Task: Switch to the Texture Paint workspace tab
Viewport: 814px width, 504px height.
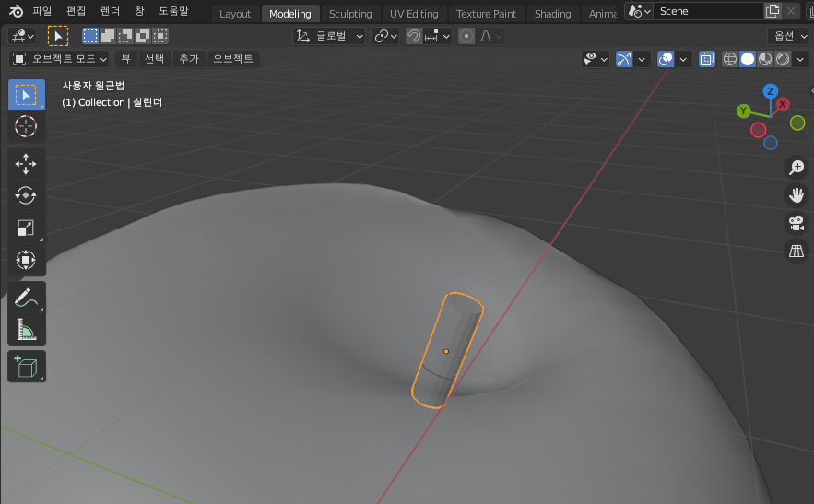Action: point(486,14)
